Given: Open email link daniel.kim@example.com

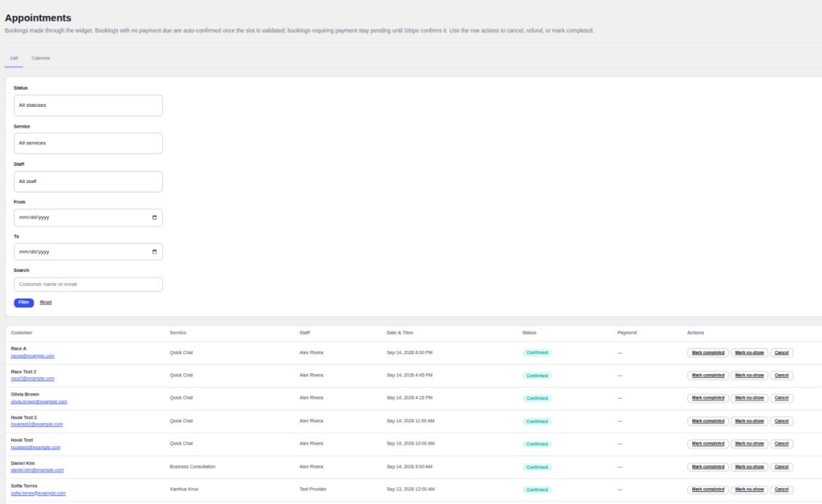Looking at the screenshot, I should (37, 470).
